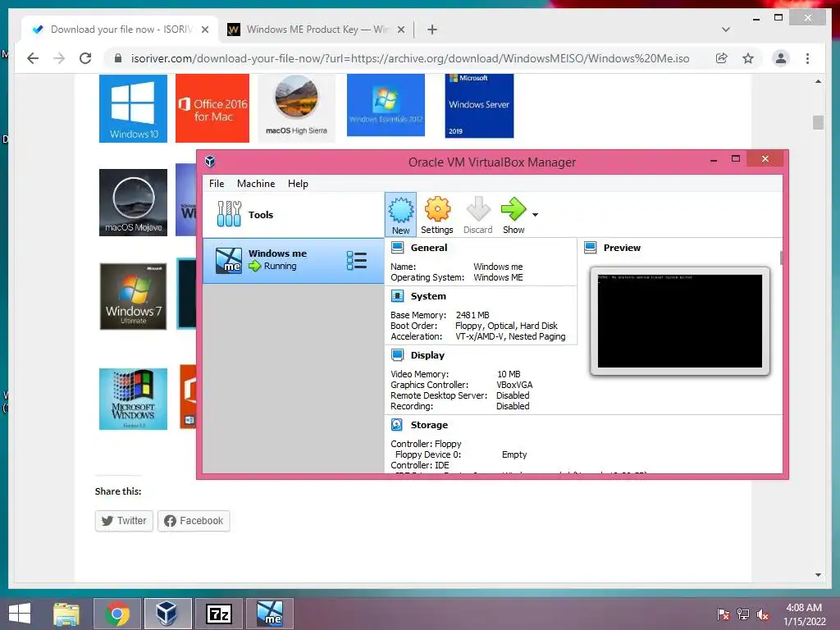
Task: Share page via Facebook button
Action: point(194,521)
